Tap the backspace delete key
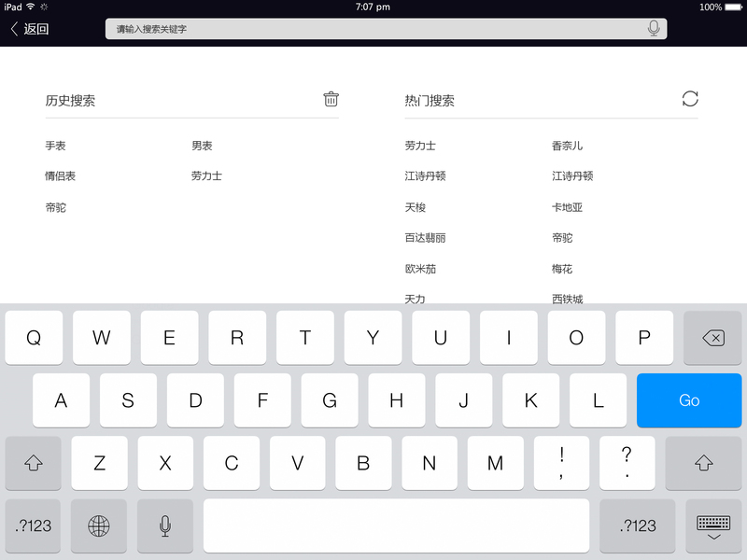 point(712,338)
